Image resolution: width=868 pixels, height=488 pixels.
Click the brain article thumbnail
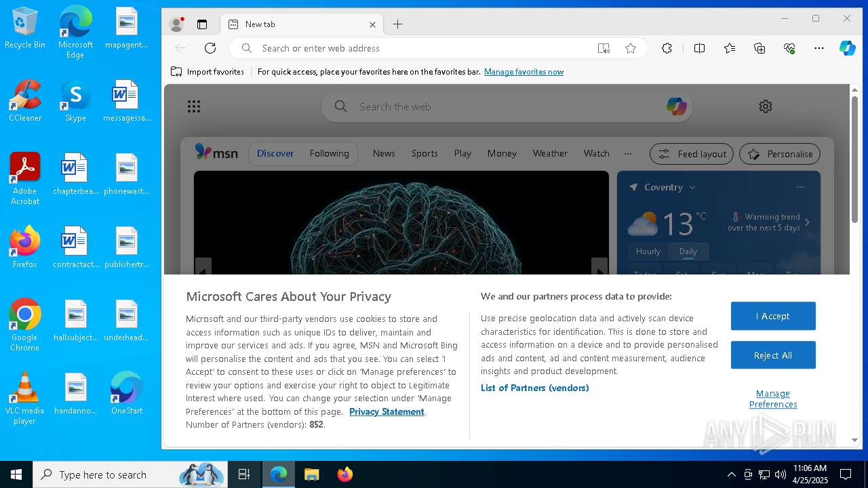pyautogui.click(x=401, y=222)
